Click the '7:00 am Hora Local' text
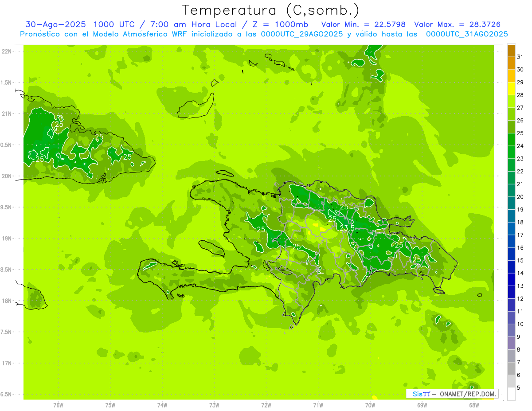 (194, 24)
